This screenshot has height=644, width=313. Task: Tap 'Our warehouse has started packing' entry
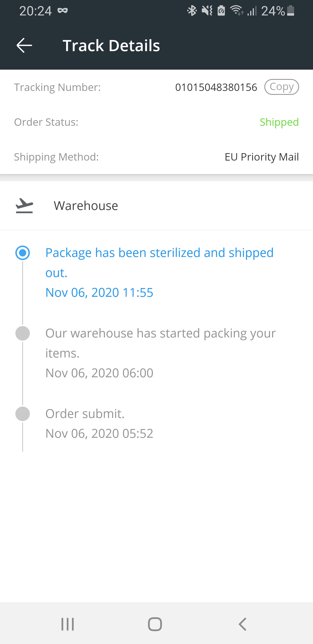point(160,343)
